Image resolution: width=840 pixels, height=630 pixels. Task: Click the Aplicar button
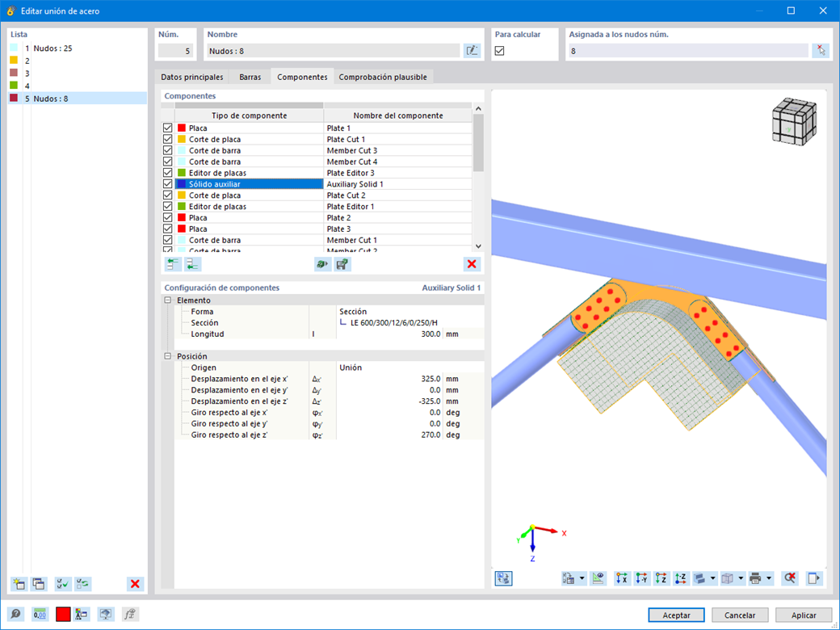pos(804,615)
